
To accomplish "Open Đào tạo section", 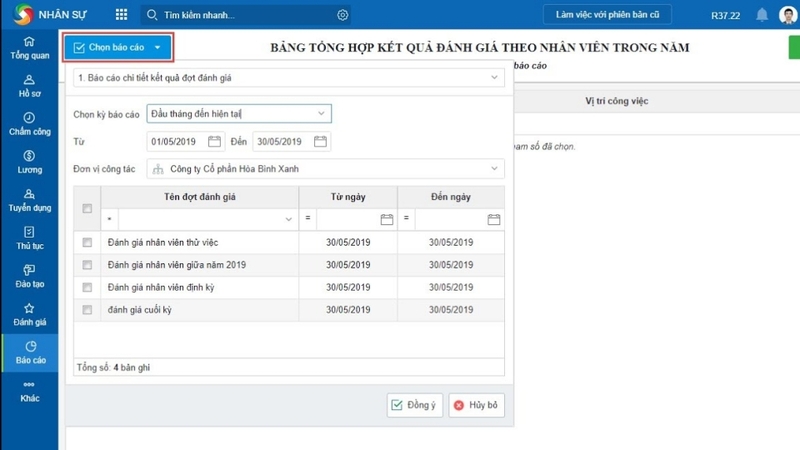I will (x=30, y=277).
